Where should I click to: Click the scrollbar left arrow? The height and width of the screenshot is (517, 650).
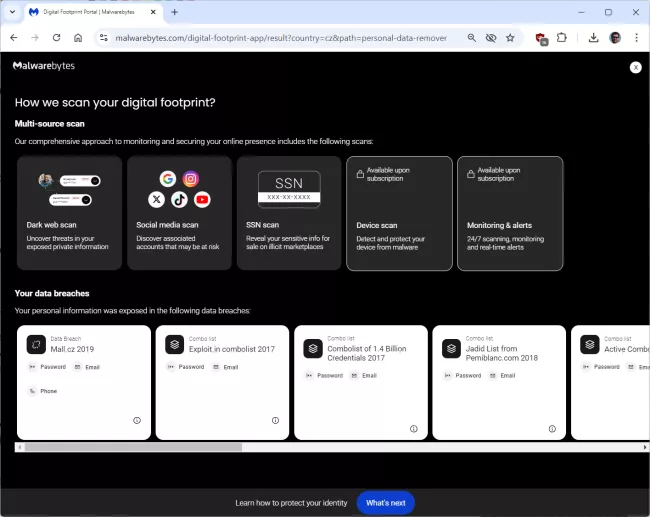click(x=19, y=447)
